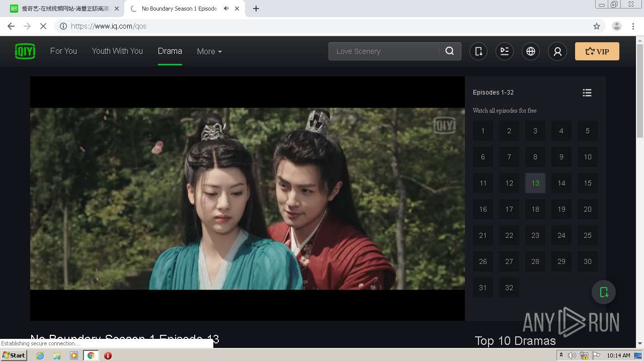The height and width of the screenshot is (362, 644).
Task: Select episode 1
Action: click(x=483, y=131)
